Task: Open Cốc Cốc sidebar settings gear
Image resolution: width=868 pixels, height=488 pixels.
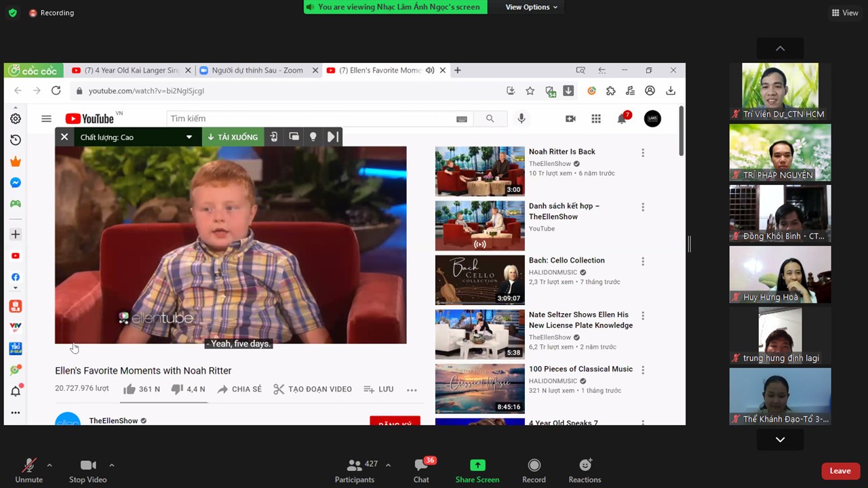Action: [16, 119]
